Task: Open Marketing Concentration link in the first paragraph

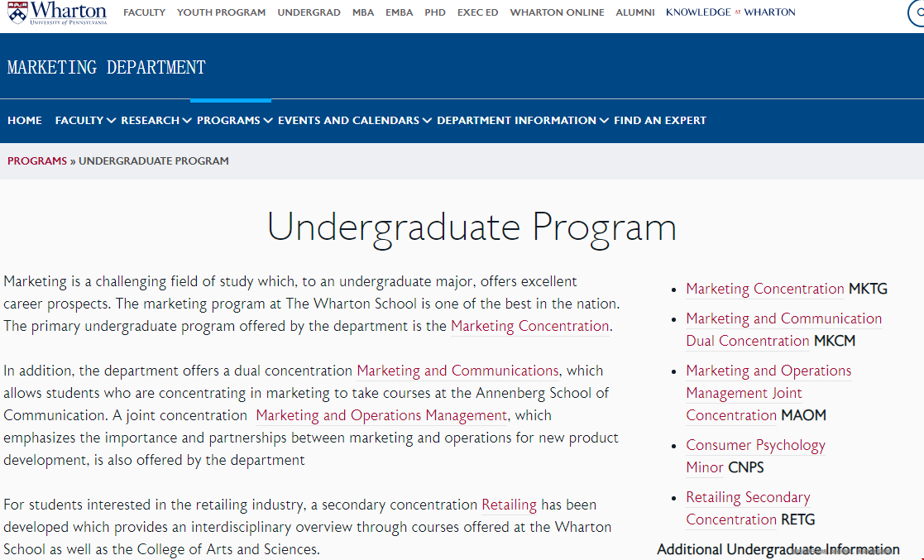Action: pos(529,326)
